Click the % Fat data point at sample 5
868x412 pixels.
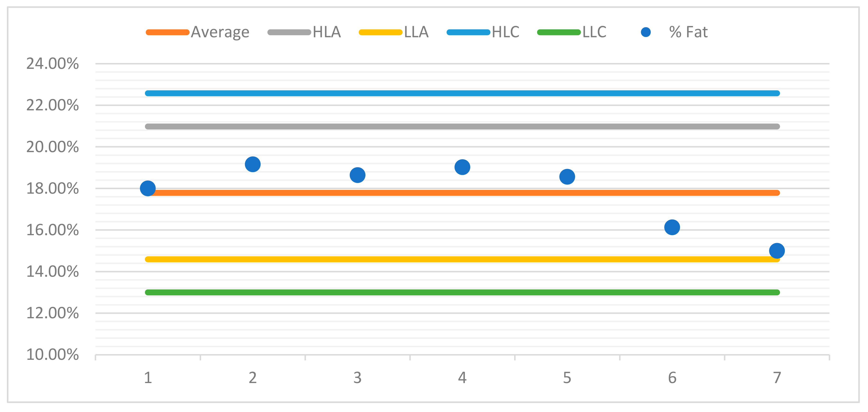click(x=567, y=177)
